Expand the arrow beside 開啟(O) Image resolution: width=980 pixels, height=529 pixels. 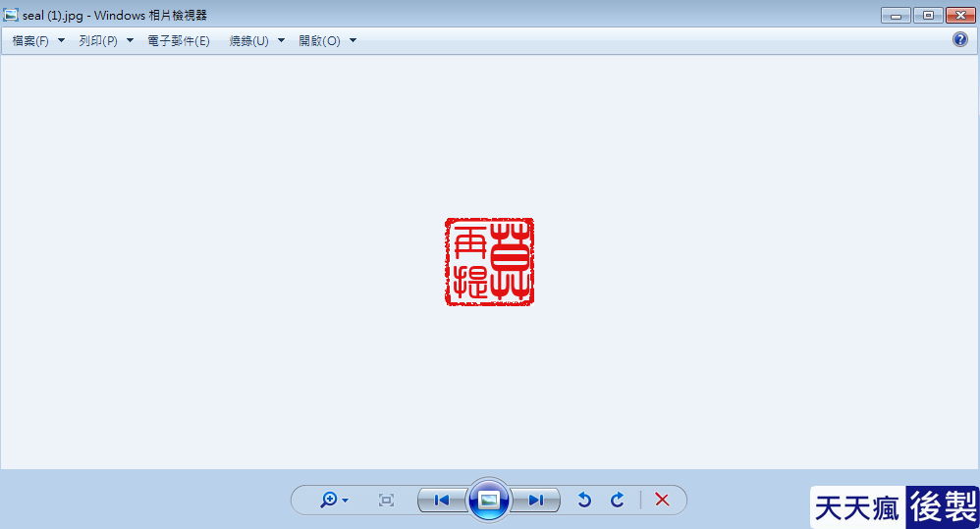(x=354, y=40)
